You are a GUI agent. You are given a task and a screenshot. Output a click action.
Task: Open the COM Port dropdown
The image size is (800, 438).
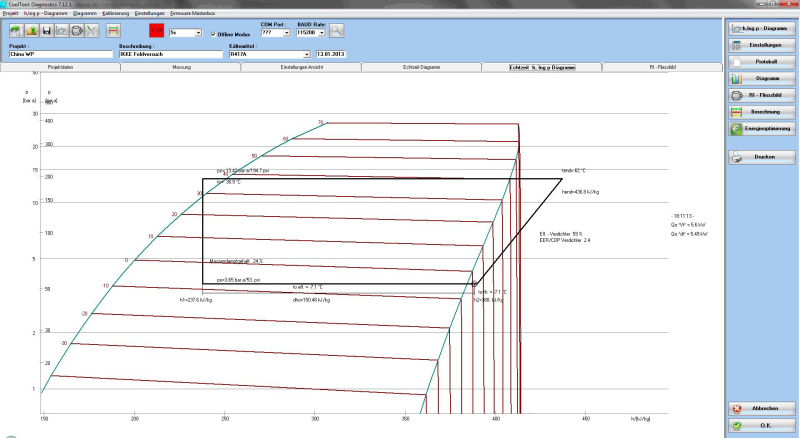[287, 33]
